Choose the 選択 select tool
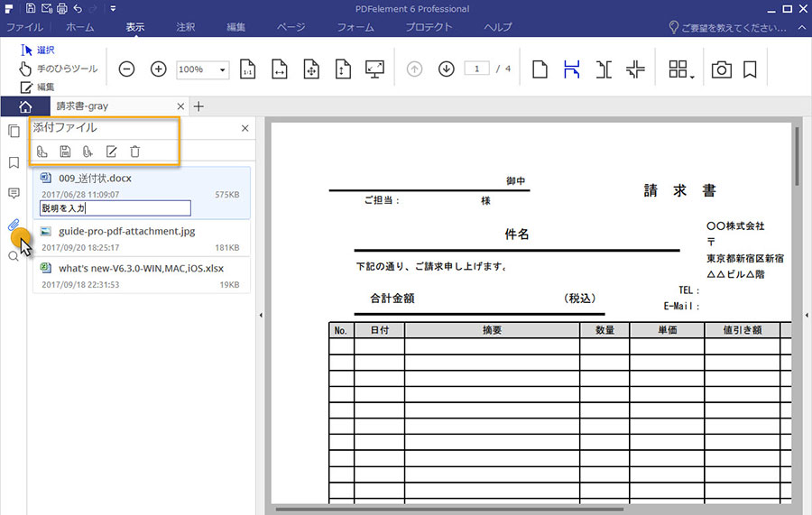This screenshot has height=515, width=812. click(38, 51)
